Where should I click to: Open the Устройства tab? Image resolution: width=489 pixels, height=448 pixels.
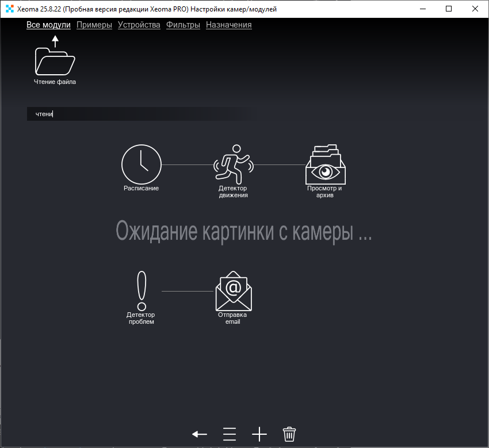[x=139, y=25]
